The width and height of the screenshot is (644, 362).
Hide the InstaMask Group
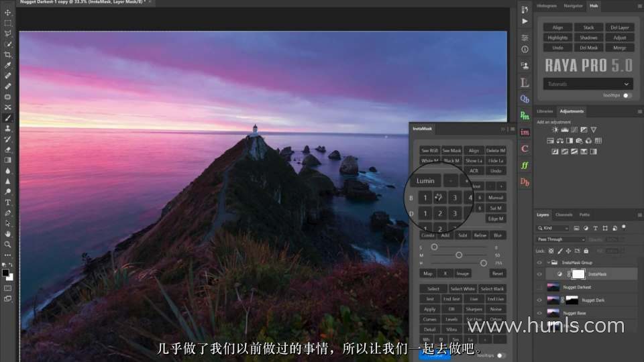539,263
